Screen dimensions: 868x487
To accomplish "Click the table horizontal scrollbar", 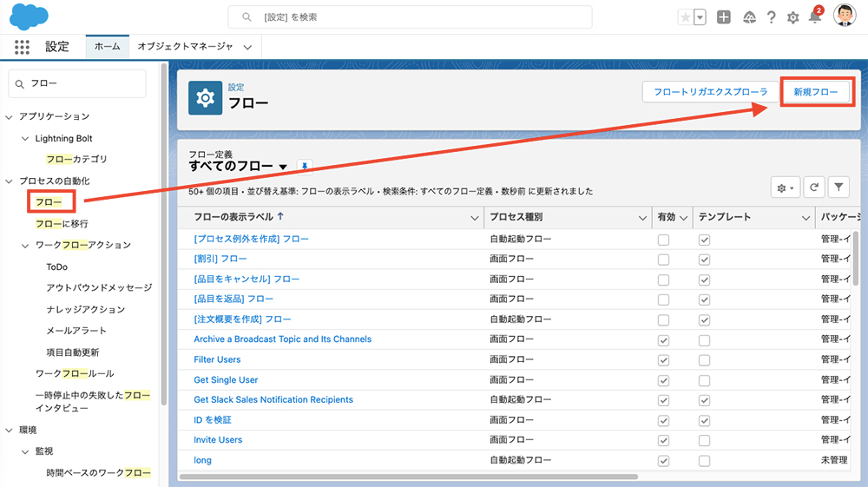I will click(409, 477).
